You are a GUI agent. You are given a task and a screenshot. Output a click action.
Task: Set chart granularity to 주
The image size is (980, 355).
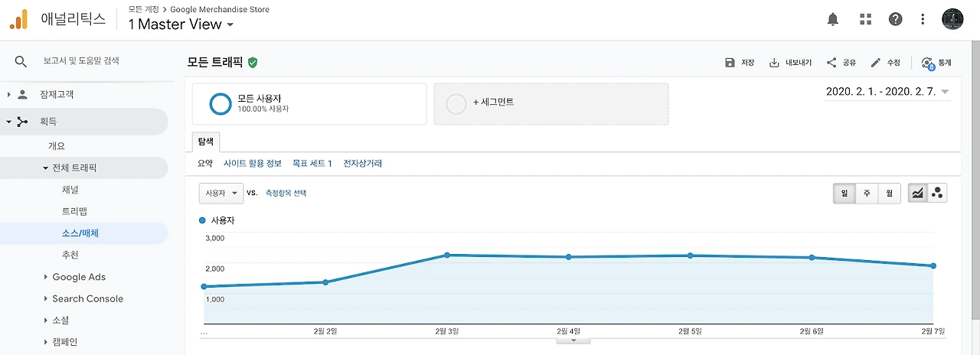point(867,194)
